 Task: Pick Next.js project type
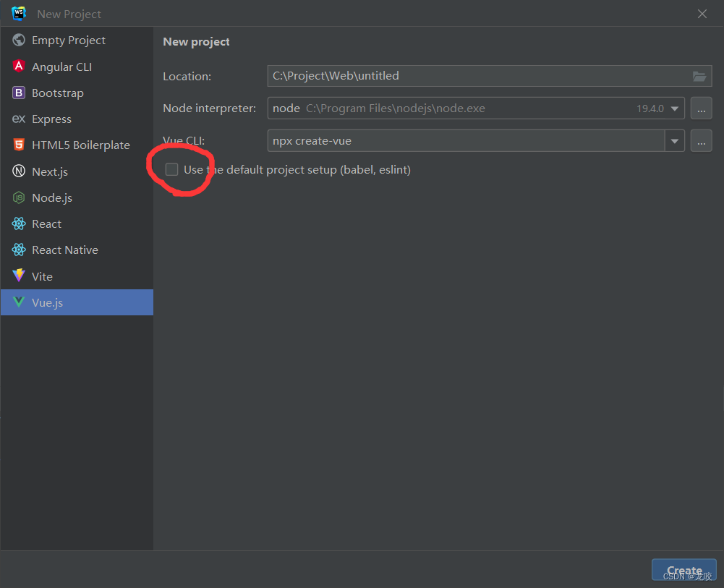click(x=77, y=171)
